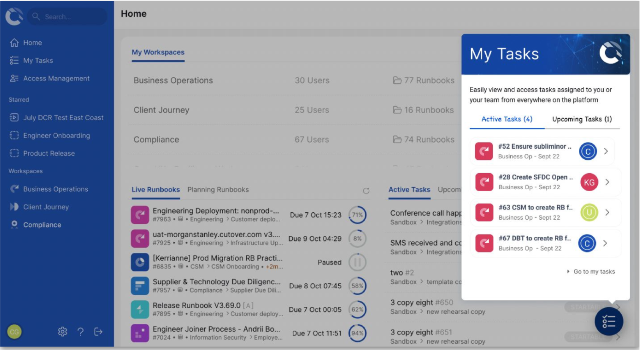Click the 8% progress ring of uat-morganstanley
644x350 pixels.
357,239
